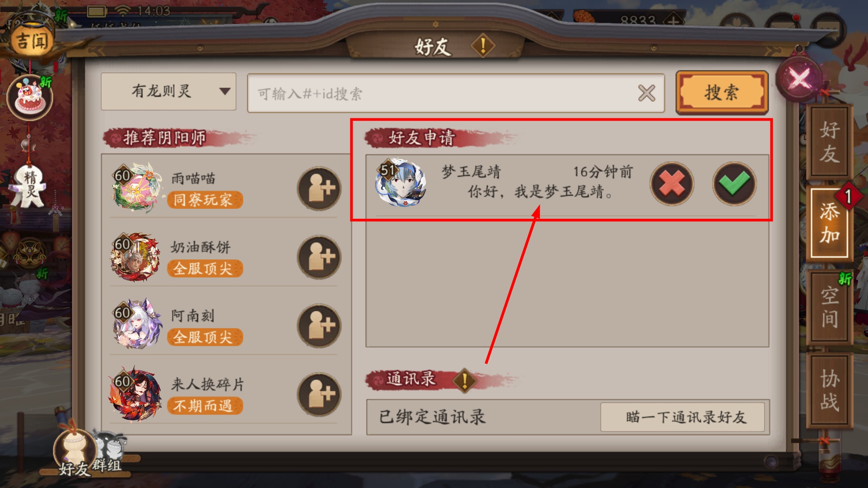Switch to the 协战 side tab
868x488 pixels.
point(830,390)
